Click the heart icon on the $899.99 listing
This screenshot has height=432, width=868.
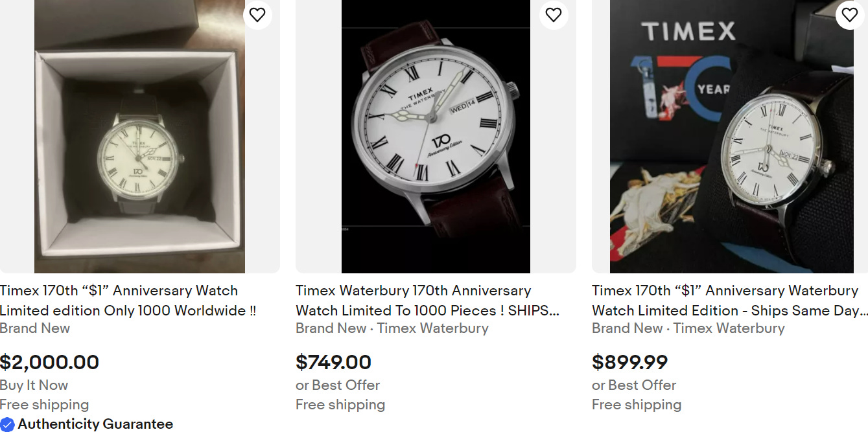pyautogui.click(x=849, y=14)
